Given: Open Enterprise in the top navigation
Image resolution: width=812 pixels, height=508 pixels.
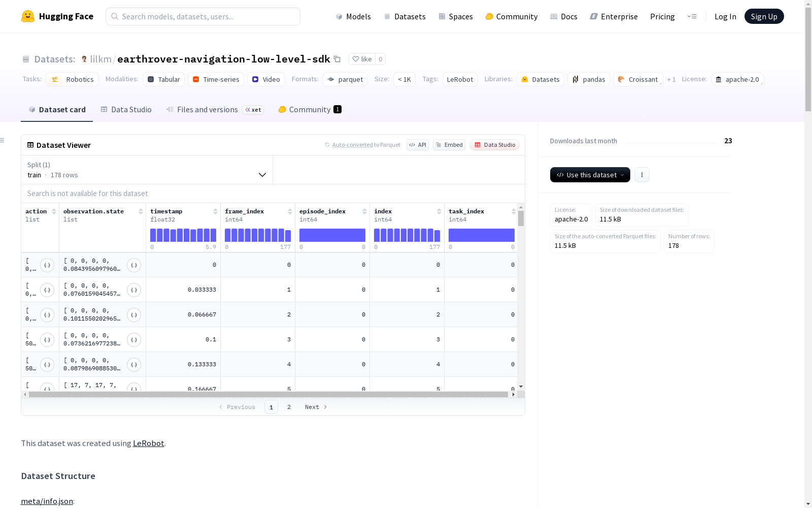Looking at the screenshot, I should pos(614,16).
